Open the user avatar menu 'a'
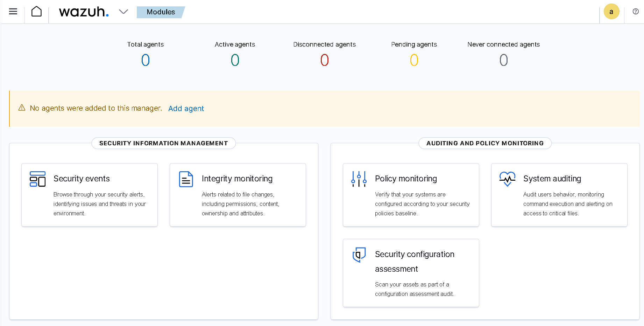Viewport: 644px width, 326px height. click(611, 12)
